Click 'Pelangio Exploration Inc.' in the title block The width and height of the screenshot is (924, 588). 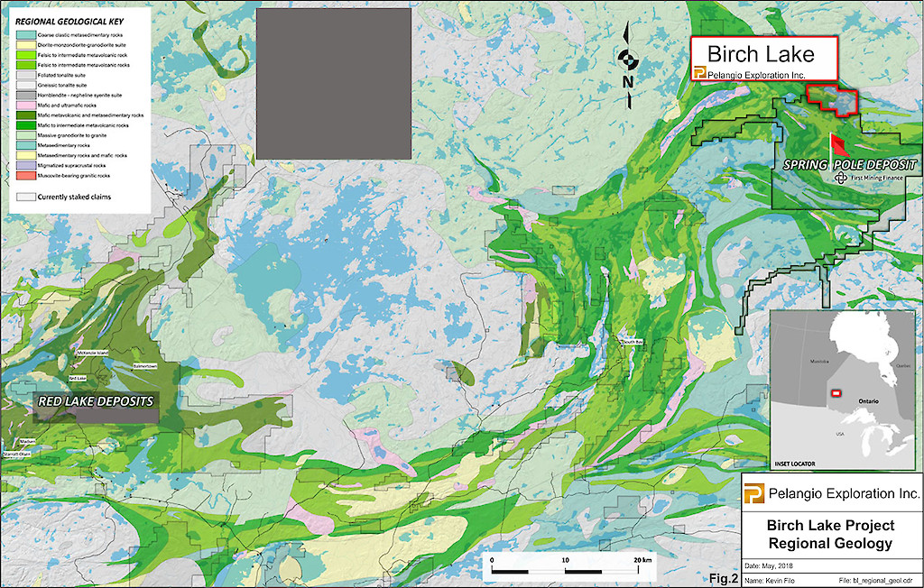[x=844, y=493]
